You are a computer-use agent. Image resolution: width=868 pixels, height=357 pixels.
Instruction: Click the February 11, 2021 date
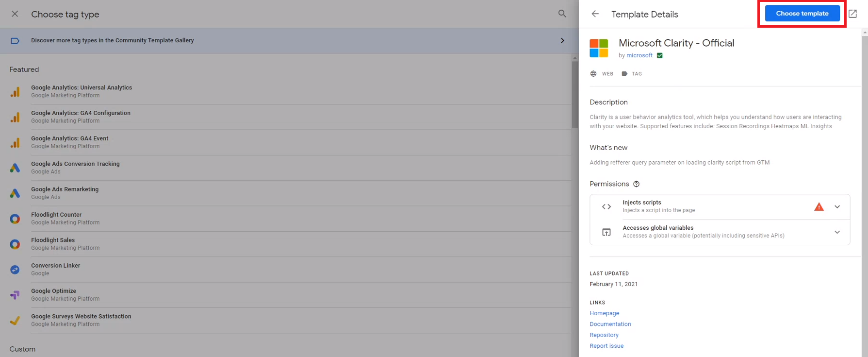click(x=614, y=284)
